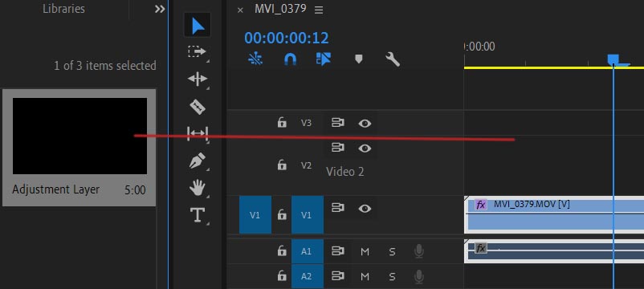Toggle lock on audio track A1
Viewport: 644px width, 289px height.
[282, 251]
